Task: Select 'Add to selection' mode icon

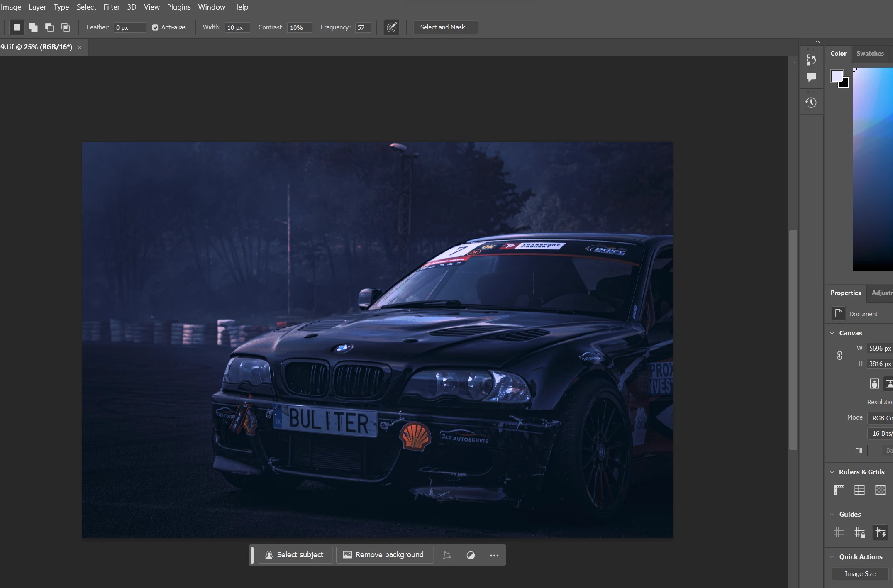Action: pos(33,27)
